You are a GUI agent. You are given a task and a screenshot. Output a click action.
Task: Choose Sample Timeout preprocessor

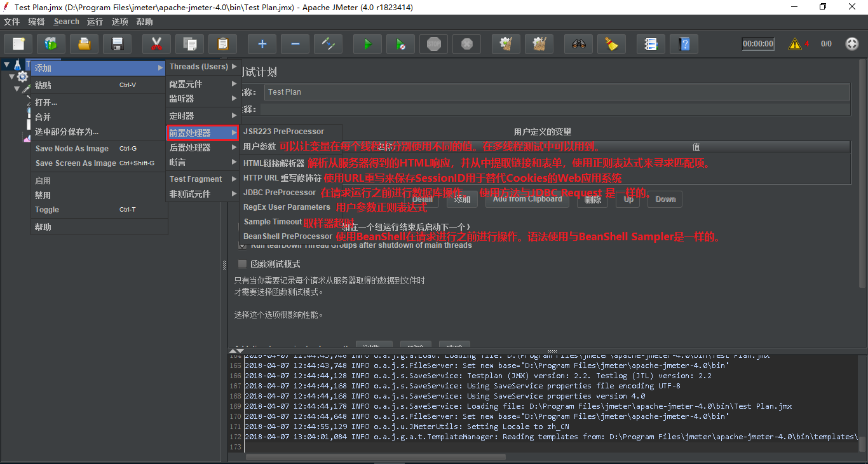click(x=290, y=222)
